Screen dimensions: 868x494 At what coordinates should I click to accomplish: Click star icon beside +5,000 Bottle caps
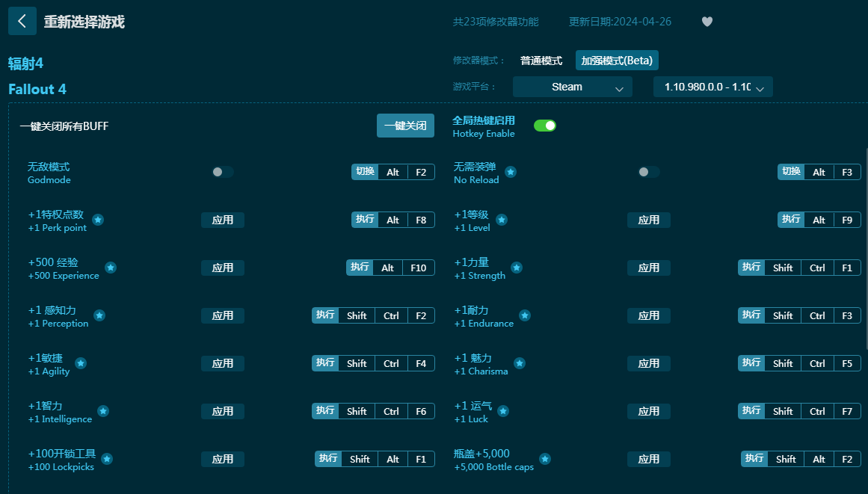545,459
